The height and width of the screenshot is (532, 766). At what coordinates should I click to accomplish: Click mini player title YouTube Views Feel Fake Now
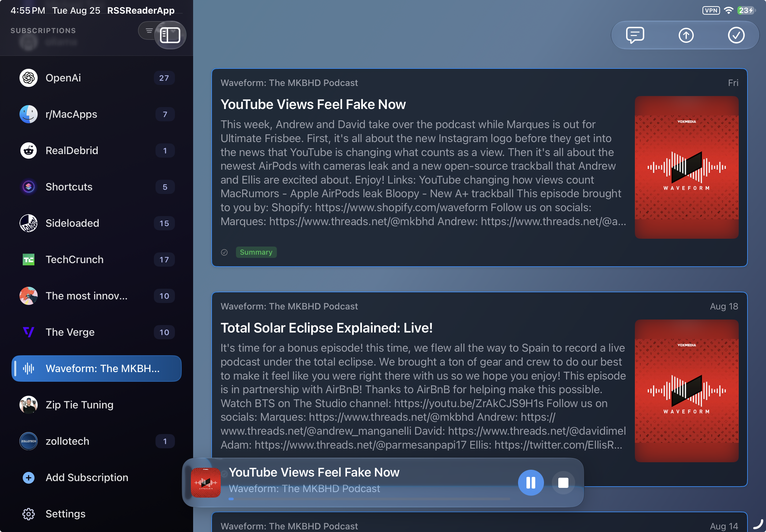[314, 473]
